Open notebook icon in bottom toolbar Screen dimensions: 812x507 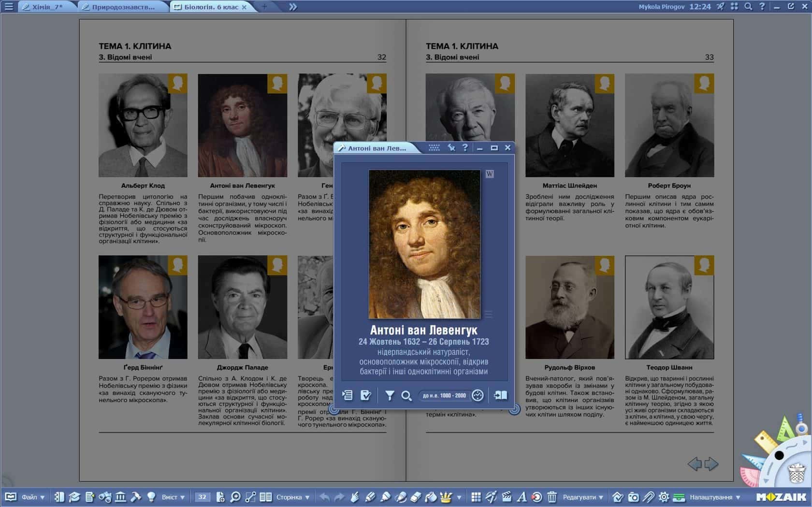[x=59, y=497]
